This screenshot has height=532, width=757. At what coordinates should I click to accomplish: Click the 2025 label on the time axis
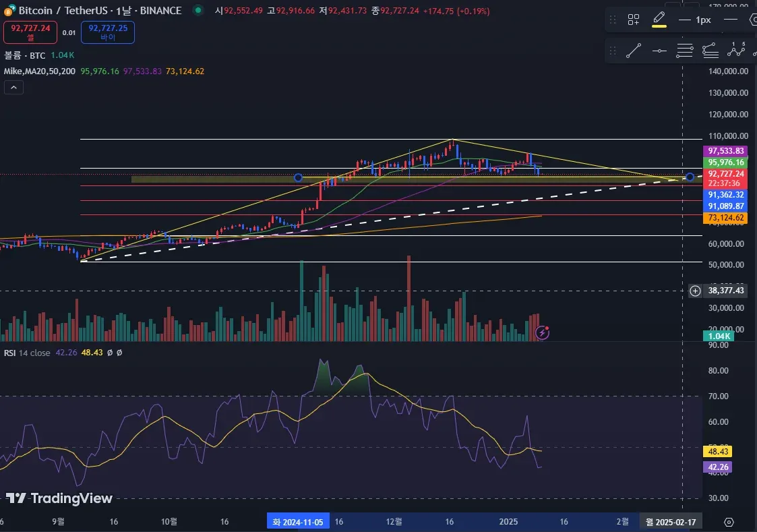[x=508, y=521]
